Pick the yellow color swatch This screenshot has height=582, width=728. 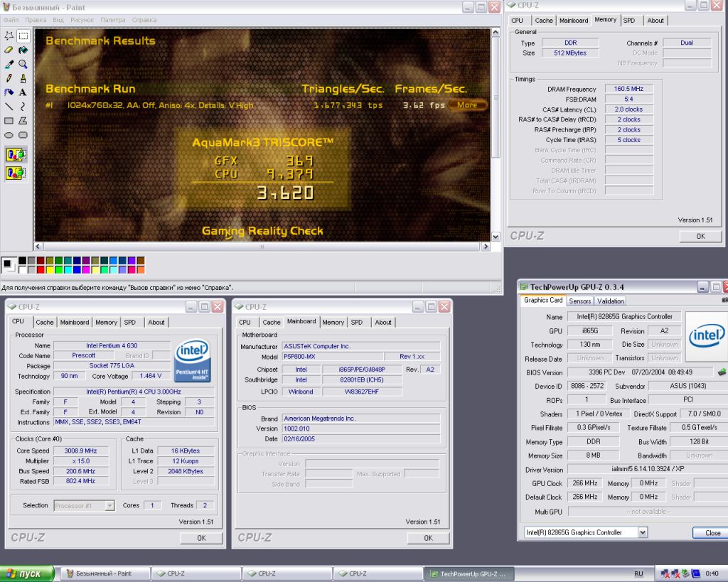(x=50, y=269)
